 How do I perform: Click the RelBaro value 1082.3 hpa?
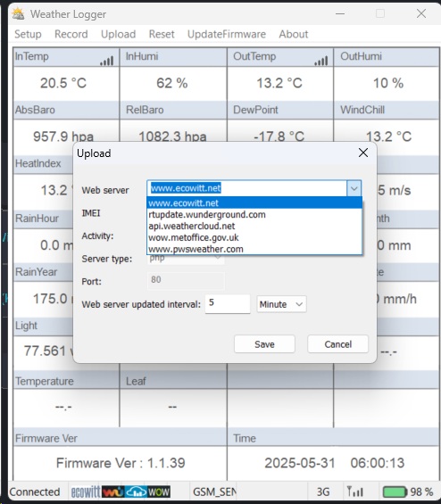pyautogui.click(x=172, y=136)
